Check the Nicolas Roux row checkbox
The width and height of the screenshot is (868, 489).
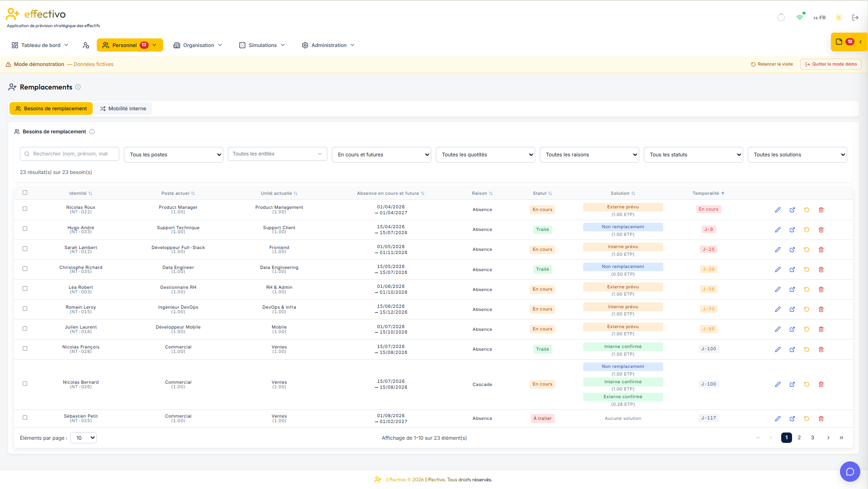pyautogui.click(x=25, y=209)
